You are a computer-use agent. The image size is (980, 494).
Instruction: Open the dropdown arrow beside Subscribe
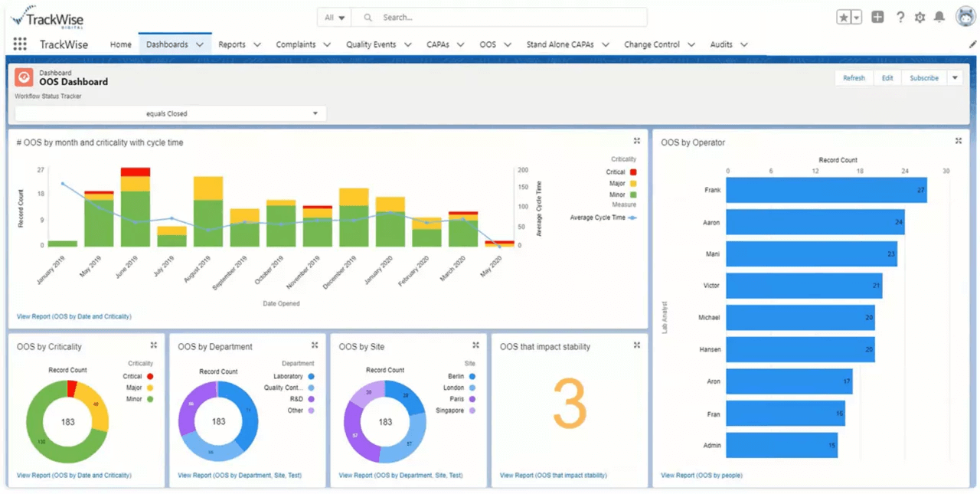coord(954,77)
